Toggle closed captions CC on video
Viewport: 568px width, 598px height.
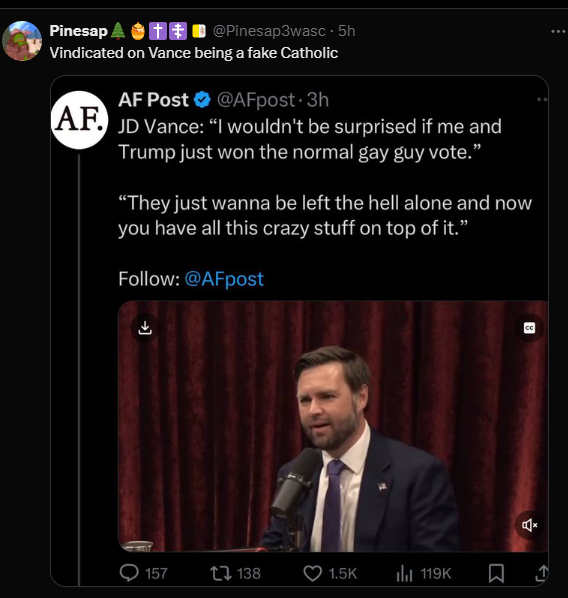point(529,328)
